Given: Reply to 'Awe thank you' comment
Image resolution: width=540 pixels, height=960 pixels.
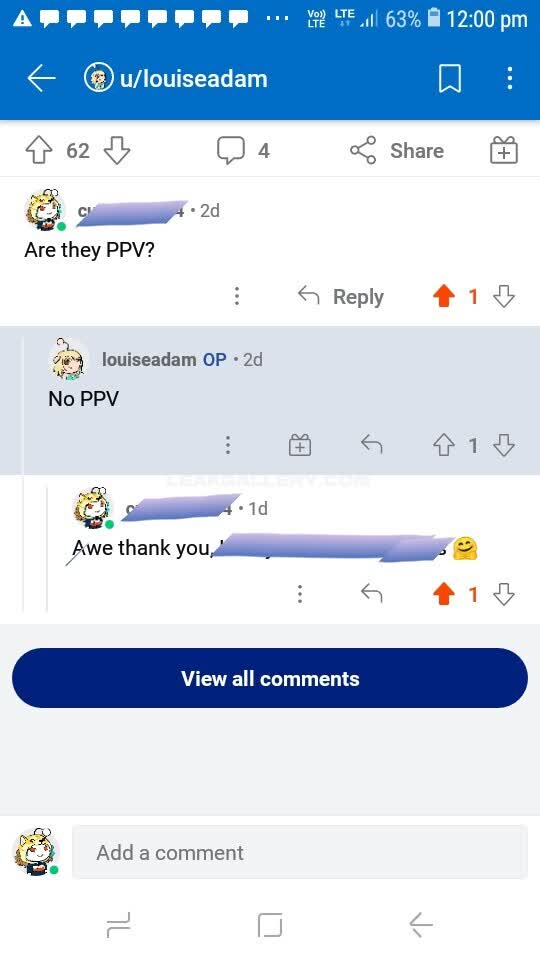Looking at the screenshot, I should [x=371, y=593].
